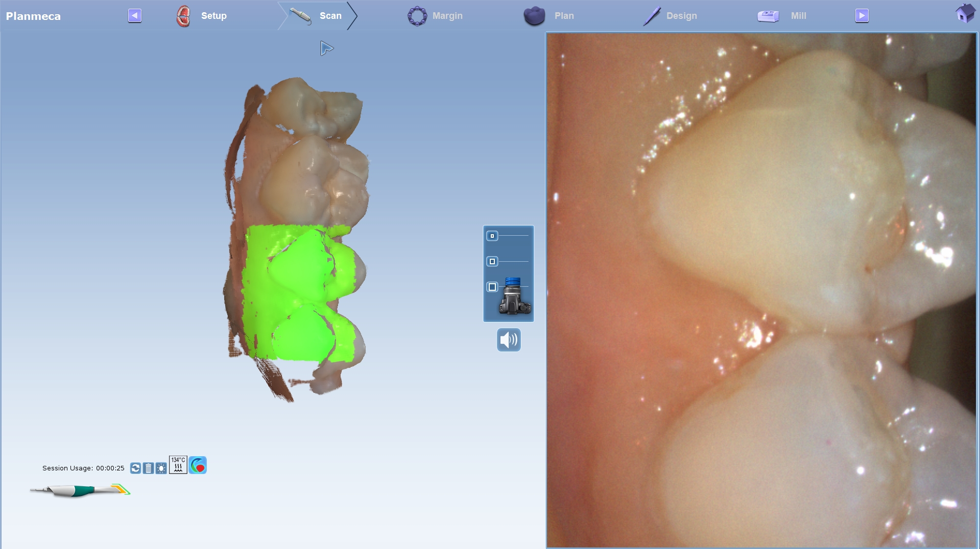Open the Design step

point(670,16)
